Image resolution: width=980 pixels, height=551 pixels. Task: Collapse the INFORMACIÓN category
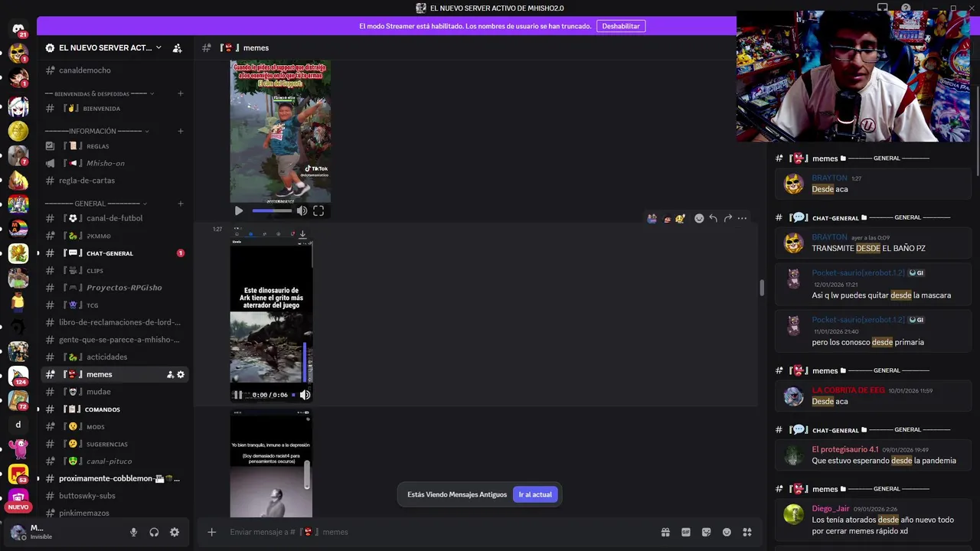point(96,131)
